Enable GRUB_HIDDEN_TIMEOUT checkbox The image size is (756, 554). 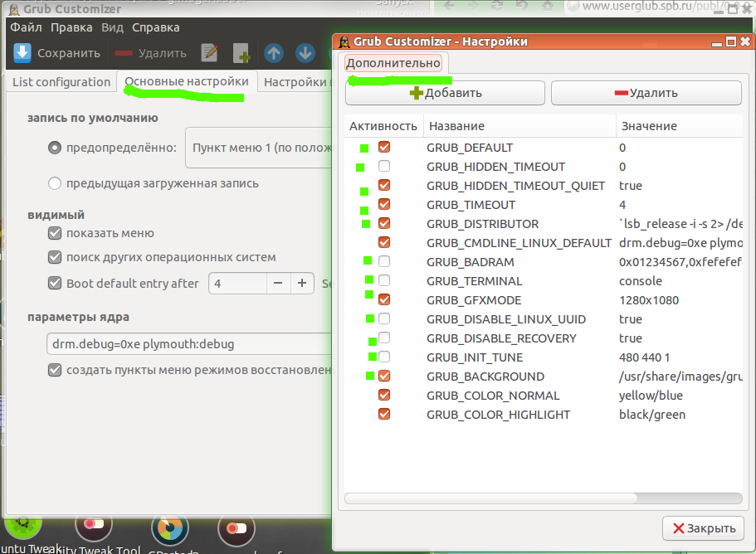384,166
